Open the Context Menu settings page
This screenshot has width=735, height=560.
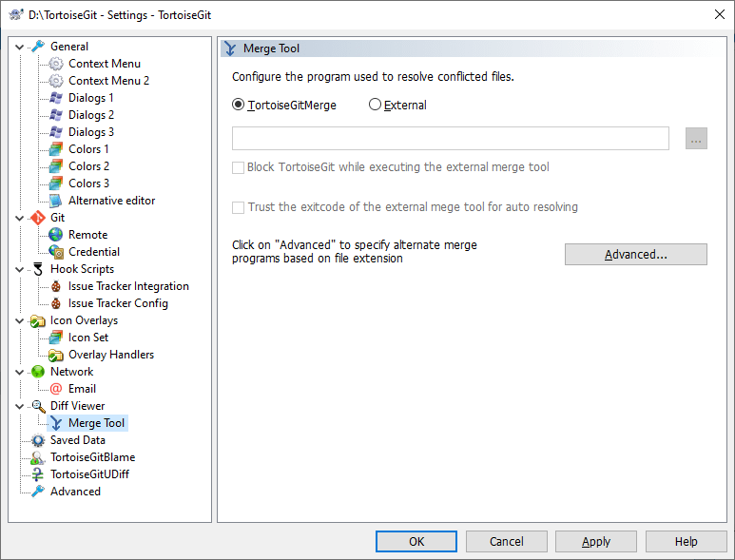click(104, 64)
